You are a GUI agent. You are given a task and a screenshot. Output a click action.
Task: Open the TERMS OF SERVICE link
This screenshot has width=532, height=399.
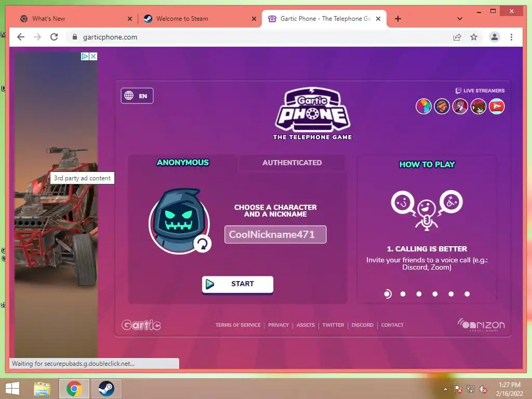(238, 325)
